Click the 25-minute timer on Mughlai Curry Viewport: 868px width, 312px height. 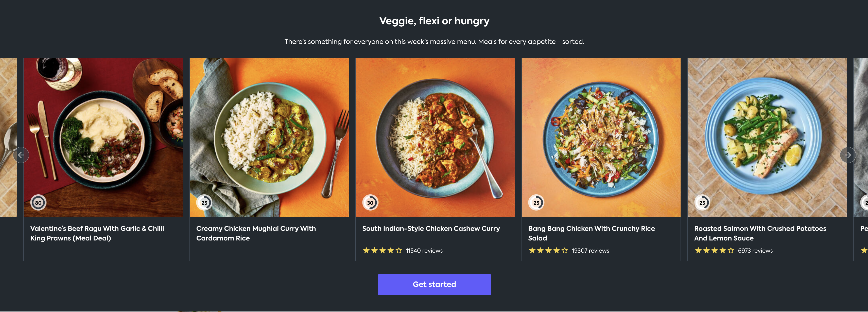[x=204, y=202]
